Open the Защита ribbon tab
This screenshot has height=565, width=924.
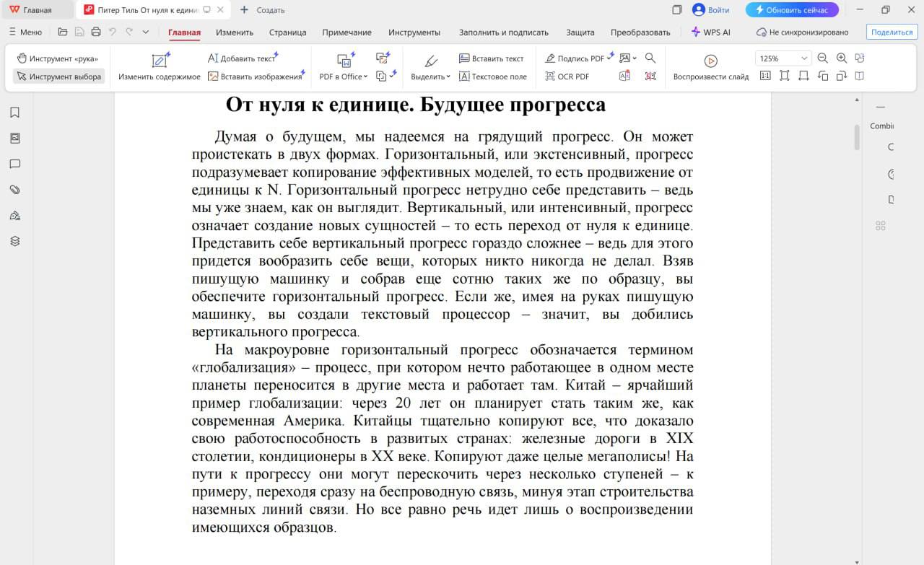580,32
